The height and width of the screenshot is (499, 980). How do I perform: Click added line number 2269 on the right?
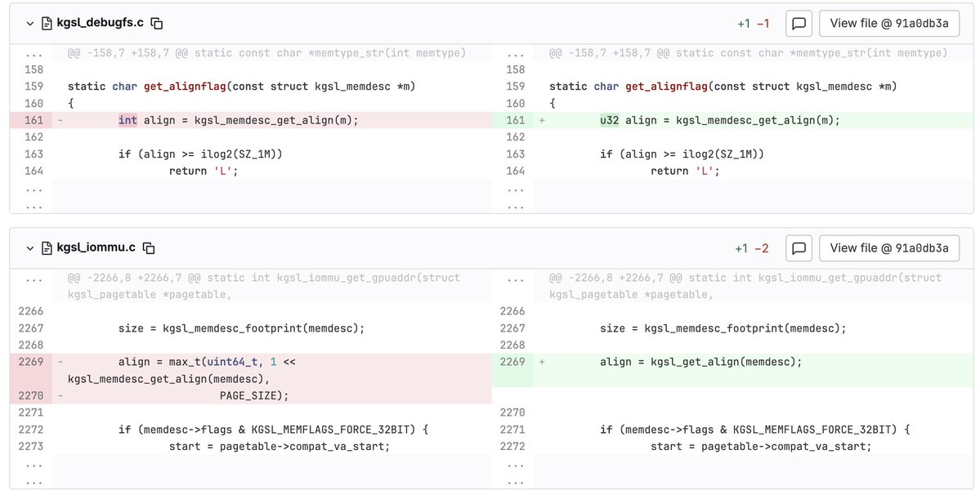[512, 363]
